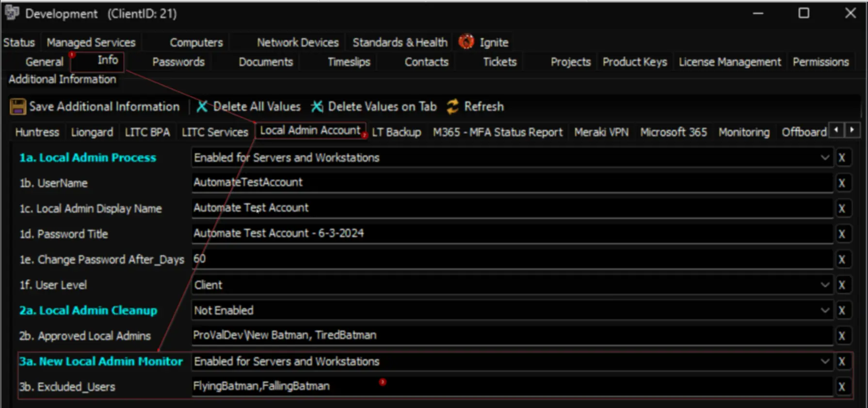This screenshot has height=408, width=868.
Task: Open the Product Keys tab
Action: [x=635, y=62]
